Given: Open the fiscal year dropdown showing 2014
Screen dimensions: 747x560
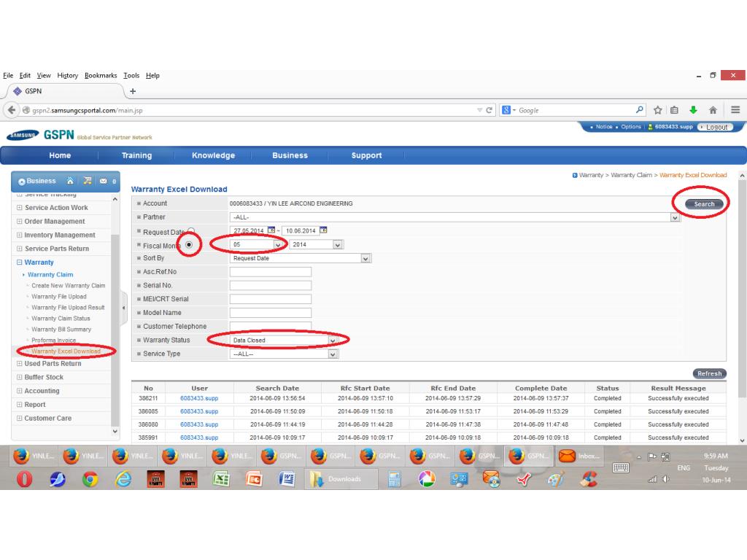Looking at the screenshot, I should coord(338,245).
